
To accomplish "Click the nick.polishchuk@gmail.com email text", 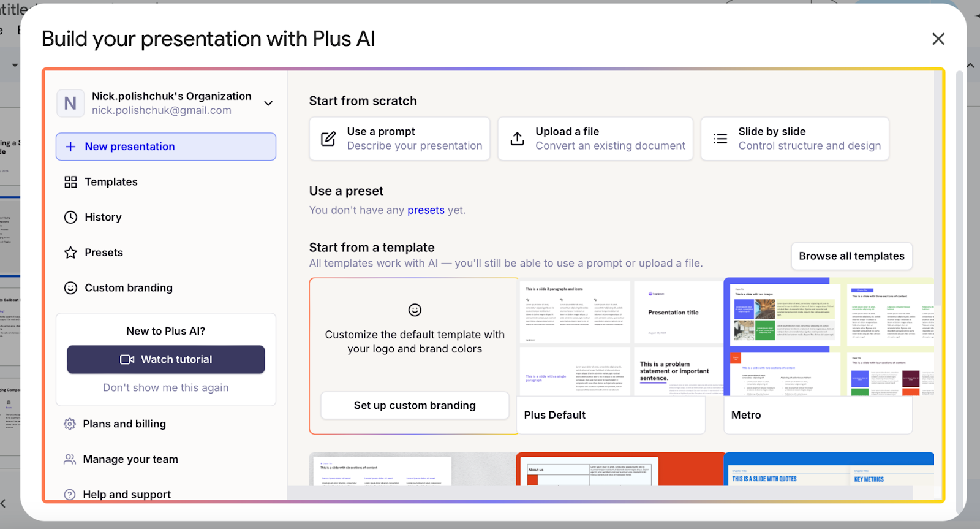I will [x=162, y=110].
